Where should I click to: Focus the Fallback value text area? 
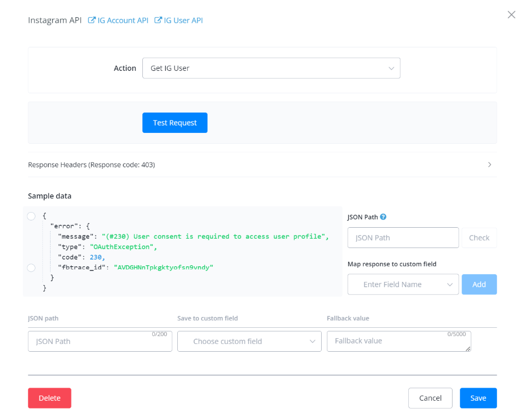tap(399, 341)
